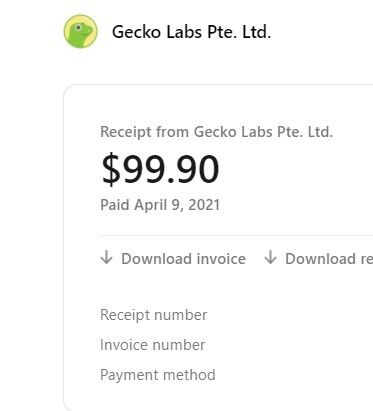Open the partially visible Download receipt link
The height and width of the screenshot is (411, 373).
[x=319, y=258]
